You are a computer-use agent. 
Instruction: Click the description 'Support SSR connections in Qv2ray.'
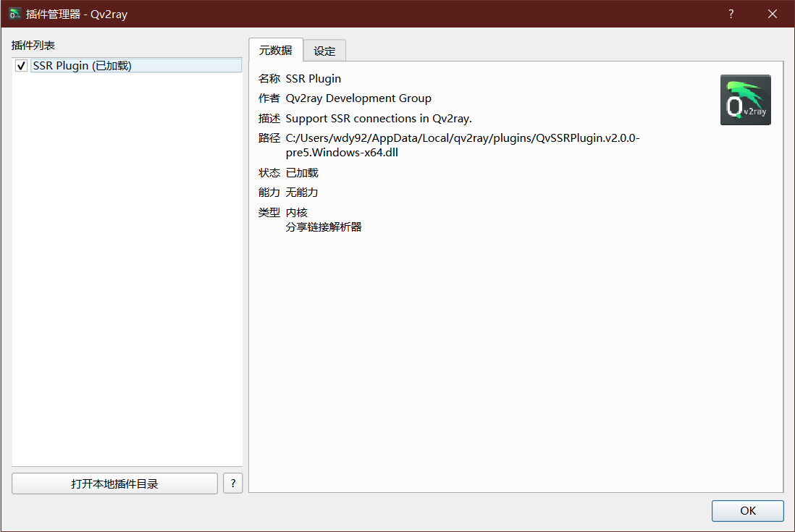tap(379, 119)
